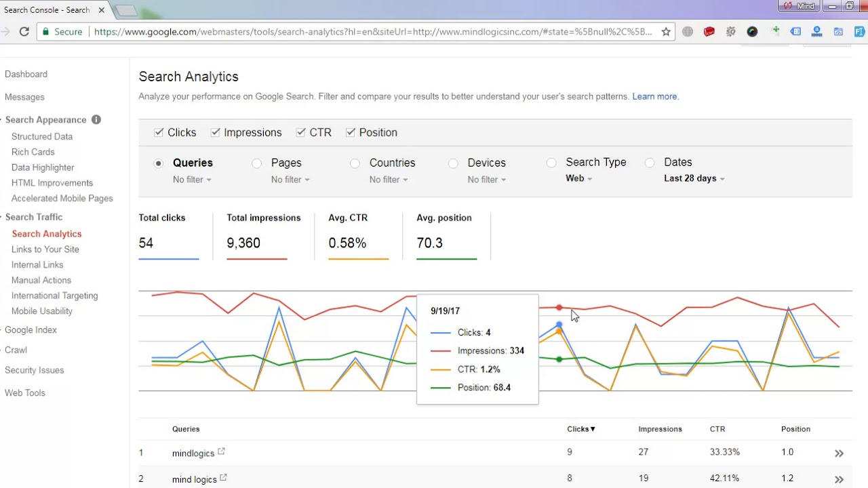Select the Queries radio button

[x=159, y=163]
